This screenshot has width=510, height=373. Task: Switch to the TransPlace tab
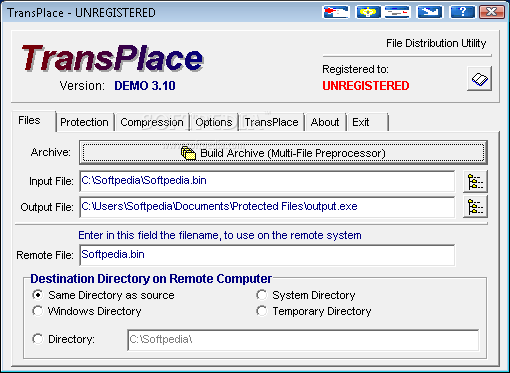tap(271, 122)
